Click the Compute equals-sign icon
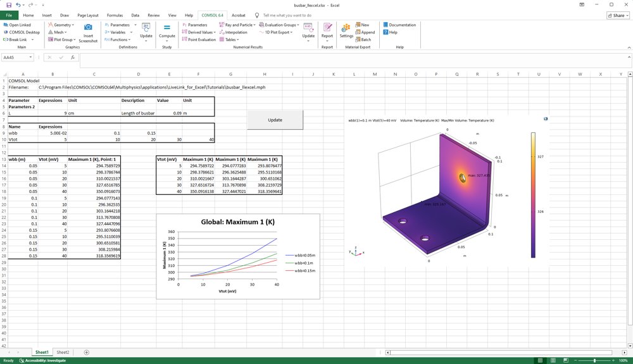This screenshot has width=633, height=364. pos(166,27)
